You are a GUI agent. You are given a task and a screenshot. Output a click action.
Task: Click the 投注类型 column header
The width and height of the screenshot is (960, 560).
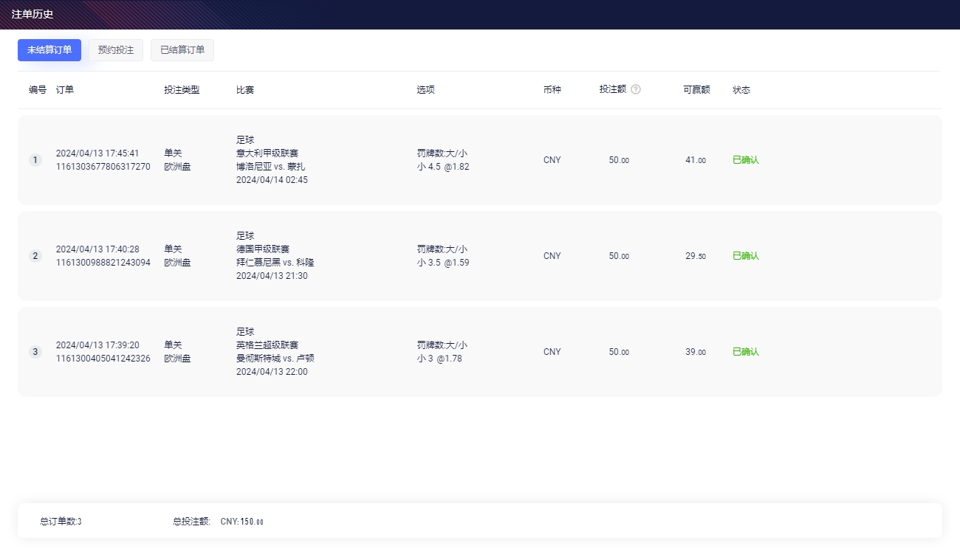182,90
